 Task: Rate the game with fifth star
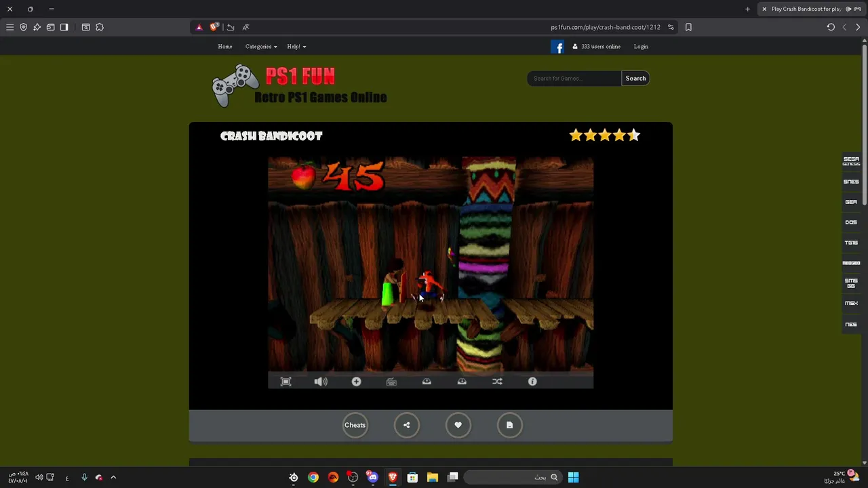[634, 136]
